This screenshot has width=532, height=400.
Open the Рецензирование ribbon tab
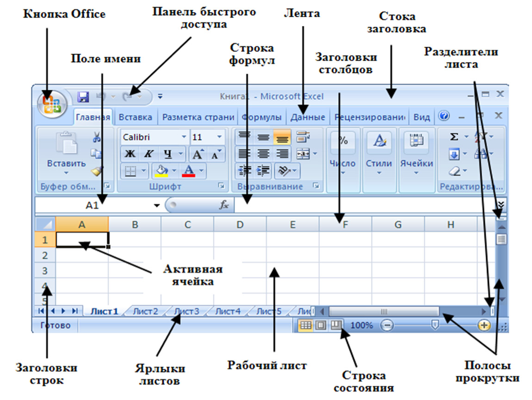coord(370,117)
